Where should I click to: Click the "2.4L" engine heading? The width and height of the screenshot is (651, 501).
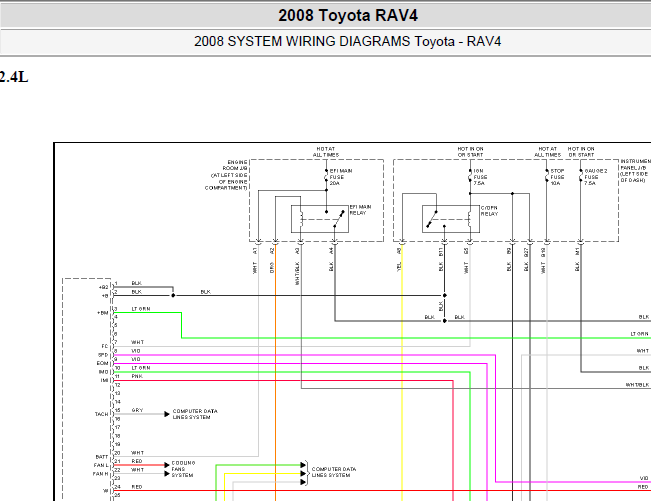14,77
